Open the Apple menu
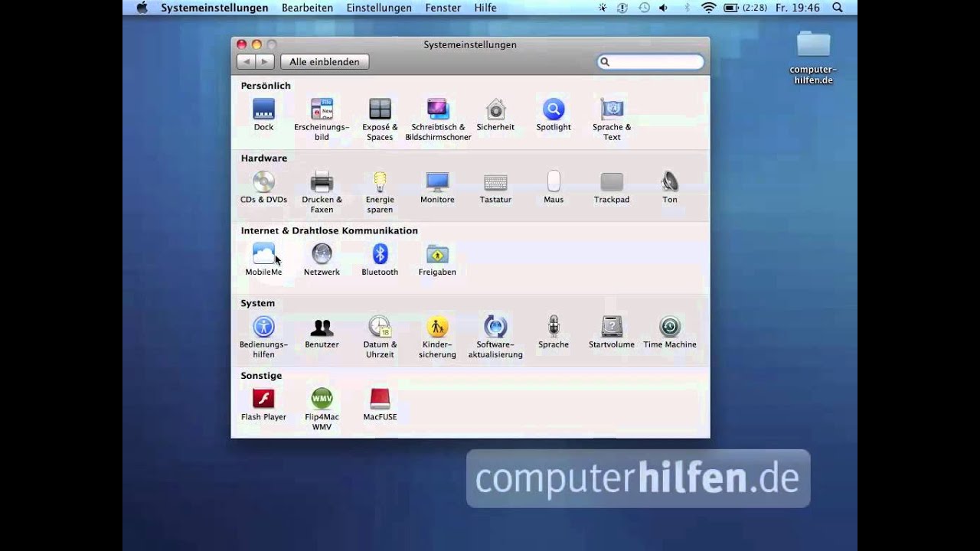The height and width of the screenshot is (551, 980). click(142, 8)
